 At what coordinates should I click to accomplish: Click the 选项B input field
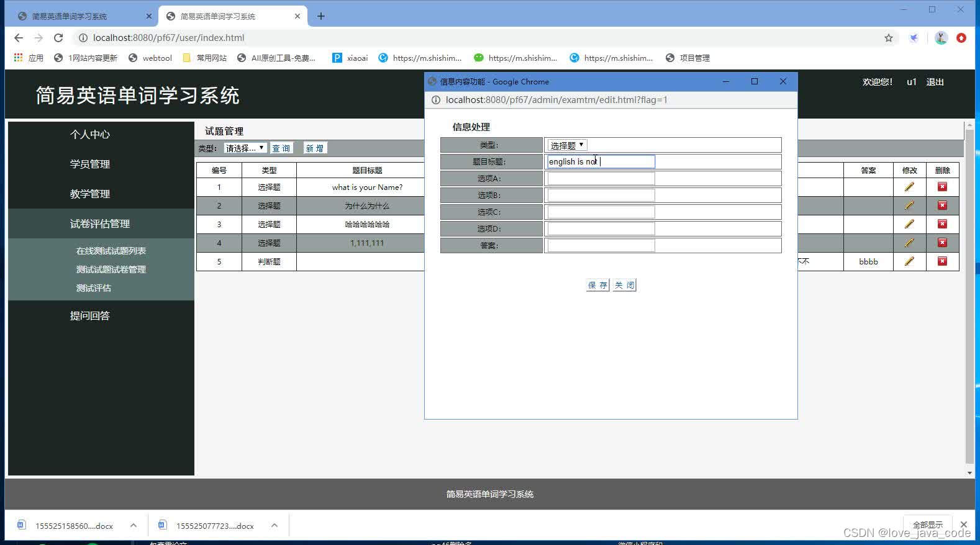pyautogui.click(x=601, y=195)
